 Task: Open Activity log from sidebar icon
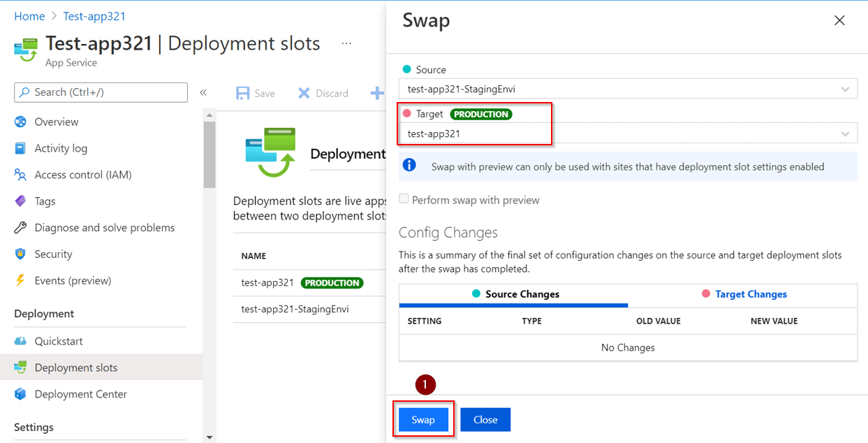coord(20,148)
